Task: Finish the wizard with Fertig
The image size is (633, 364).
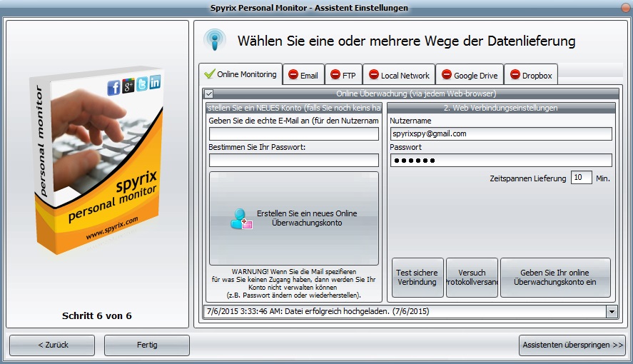Action: tap(147, 345)
